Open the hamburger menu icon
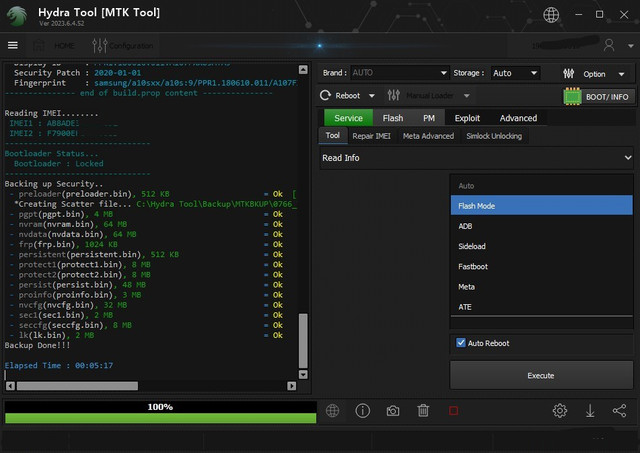The image size is (640, 453). tap(13, 45)
